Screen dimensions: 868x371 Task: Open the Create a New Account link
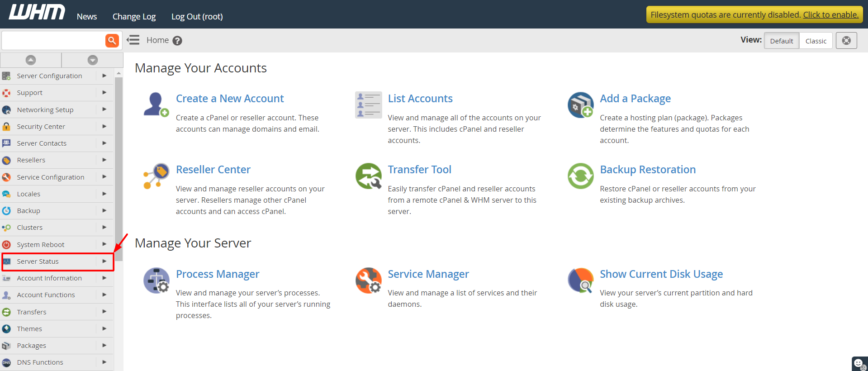click(x=230, y=99)
